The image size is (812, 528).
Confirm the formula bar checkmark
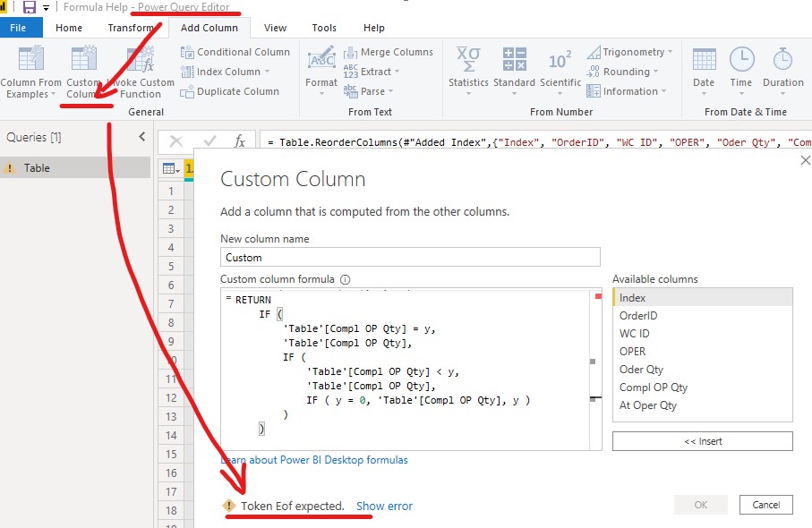click(x=209, y=141)
